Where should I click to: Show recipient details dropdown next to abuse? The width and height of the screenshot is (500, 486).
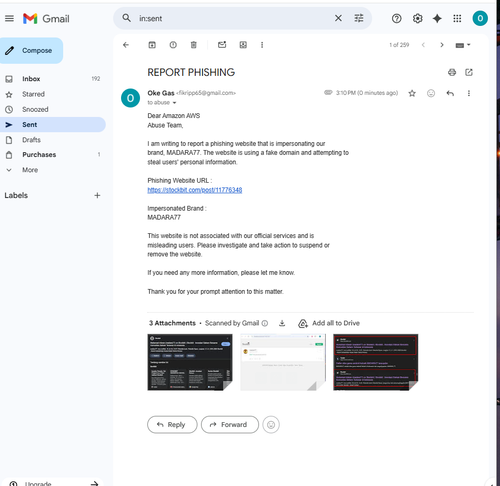click(174, 103)
